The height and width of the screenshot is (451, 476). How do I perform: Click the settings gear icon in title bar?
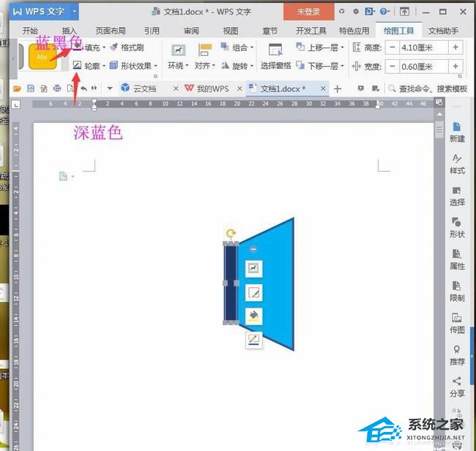pos(356,12)
